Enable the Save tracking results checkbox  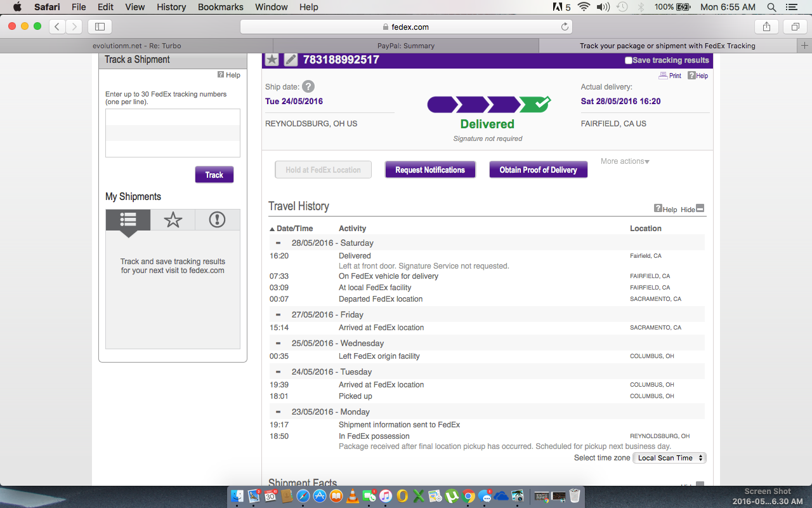[629, 60]
